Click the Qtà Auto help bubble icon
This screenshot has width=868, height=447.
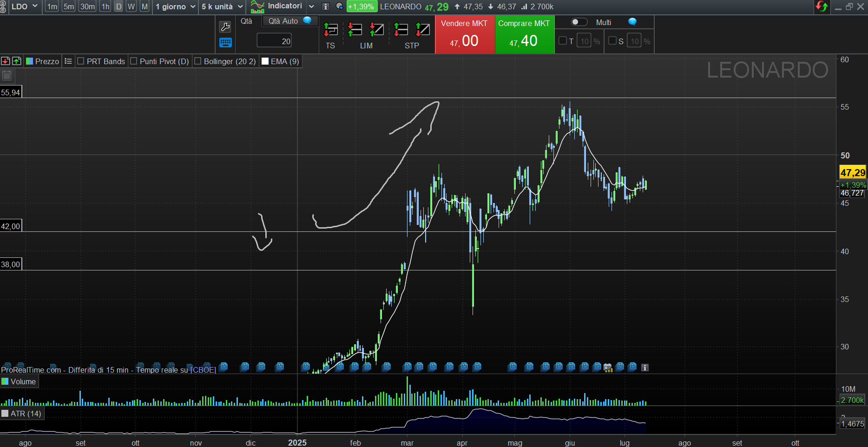coord(307,20)
